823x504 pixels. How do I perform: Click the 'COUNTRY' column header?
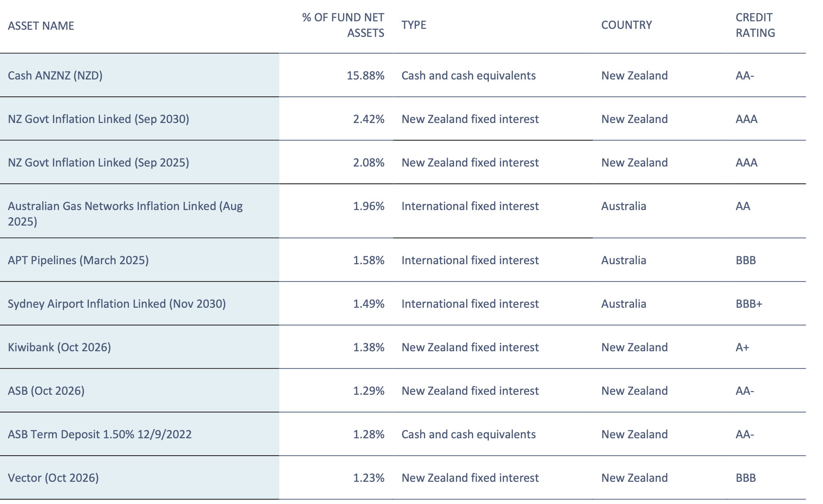pyautogui.click(x=627, y=25)
